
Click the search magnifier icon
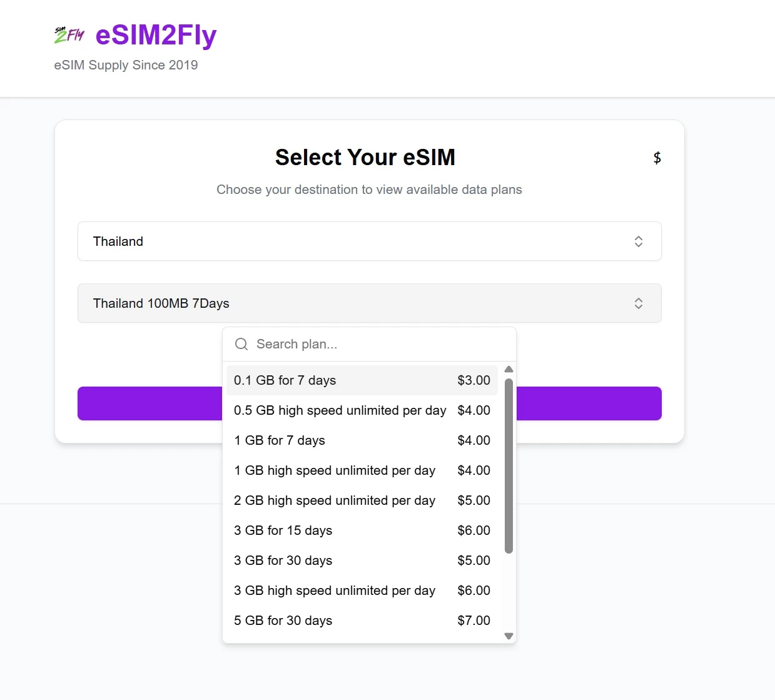(241, 344)
